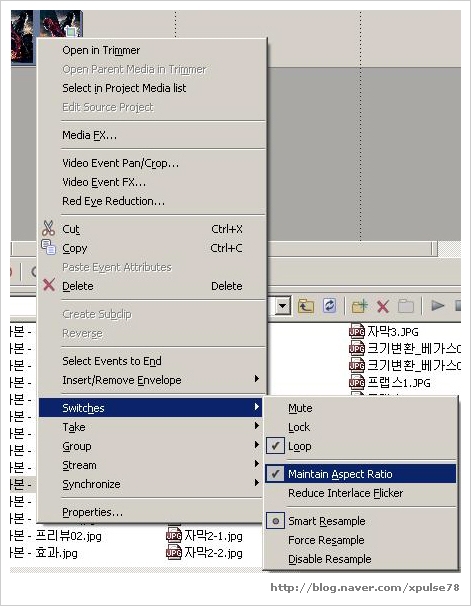Viewport: 471px width, 606px height.
Task: Click the red X Delete icon in menu
Action: (49, 285)
